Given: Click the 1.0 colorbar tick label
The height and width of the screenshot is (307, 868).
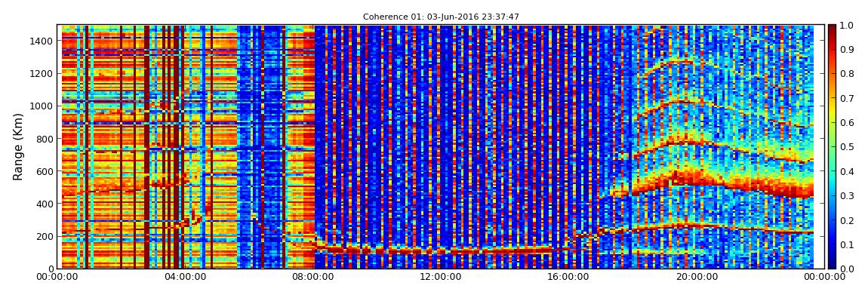Looking at the screenshot, I should (846, 26).
